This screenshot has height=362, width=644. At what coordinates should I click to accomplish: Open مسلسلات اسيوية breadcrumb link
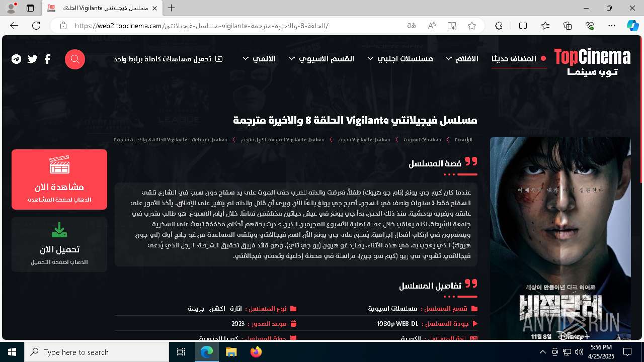point(422,139)
